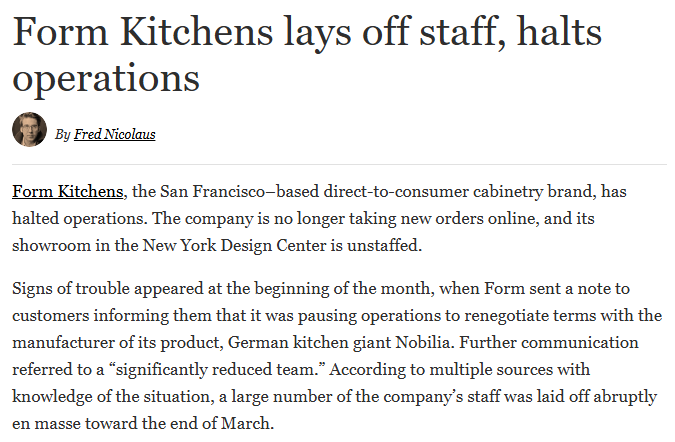The image size is (675, 442).
Task: Follow the Form Kitchens hyperlink in the article
Action: click(68, 192)
